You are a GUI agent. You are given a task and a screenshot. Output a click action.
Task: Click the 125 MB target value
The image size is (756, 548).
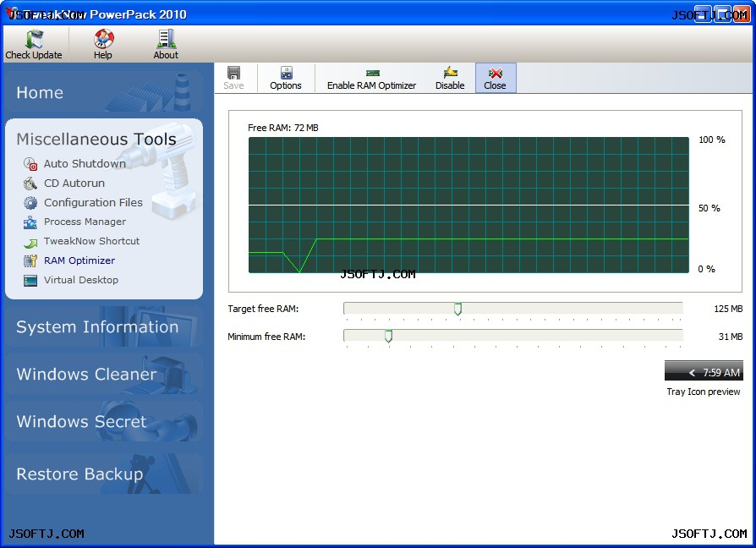tap(728, 309)
